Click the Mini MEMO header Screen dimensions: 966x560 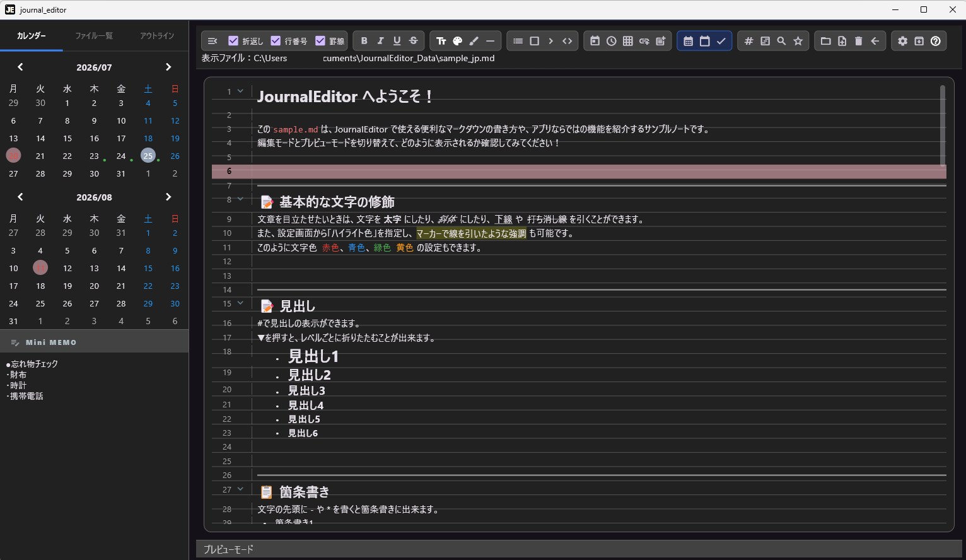(94, 342)
